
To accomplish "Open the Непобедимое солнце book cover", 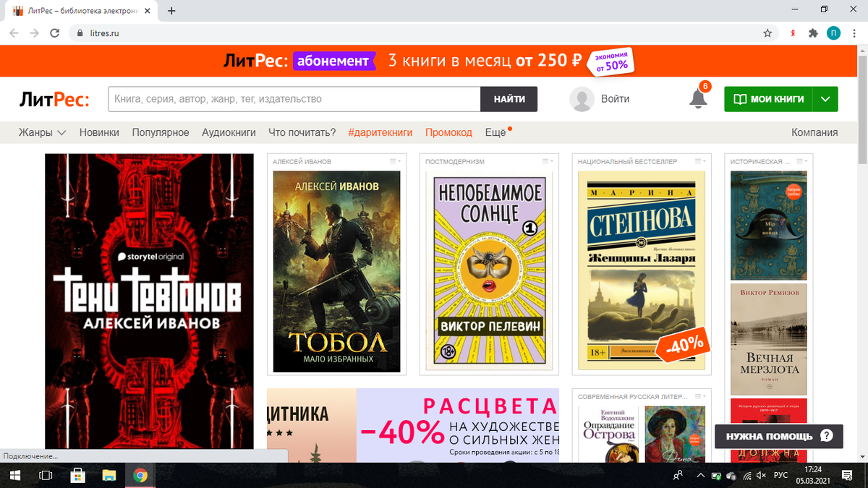I will (489, 271).
